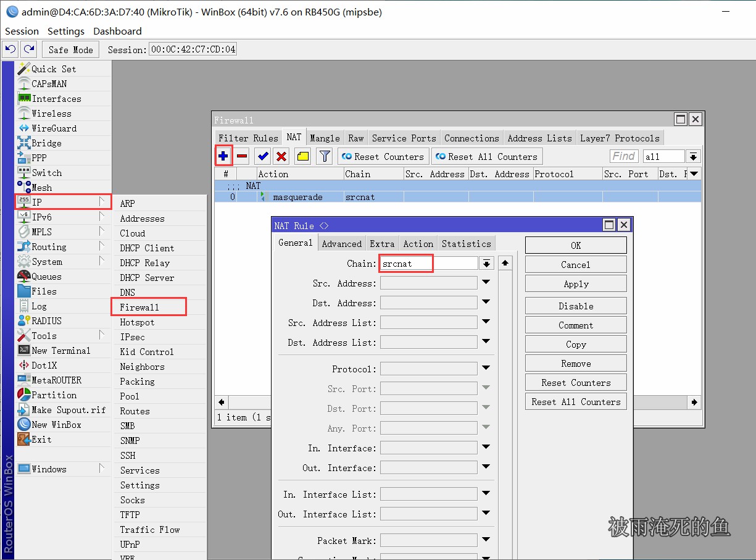Toggle Safe Mode button
Image resolution: width=756 pixels, height=560 pixels.
click(x=70, y=50)
